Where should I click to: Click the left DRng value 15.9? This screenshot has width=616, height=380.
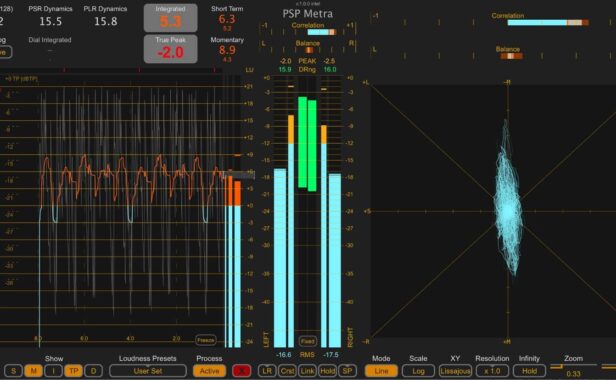(285, 70)
